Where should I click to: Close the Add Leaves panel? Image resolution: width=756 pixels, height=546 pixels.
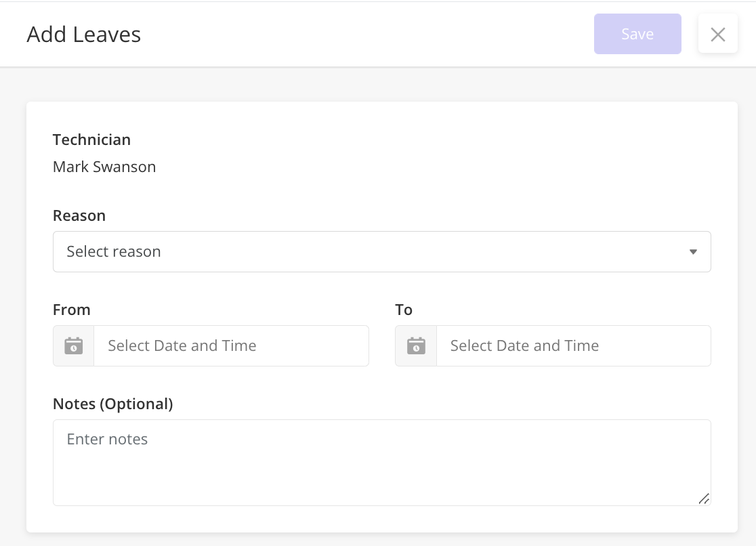tap(718, 35)
